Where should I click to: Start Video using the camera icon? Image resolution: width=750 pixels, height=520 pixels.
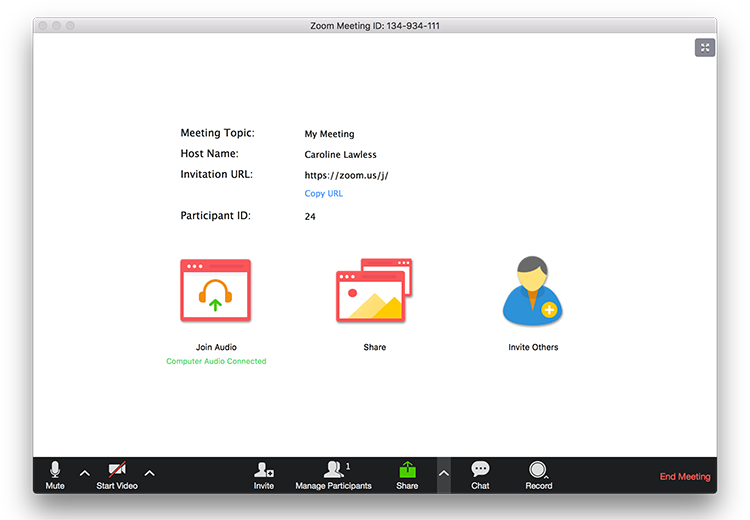(x=117, y=475)
